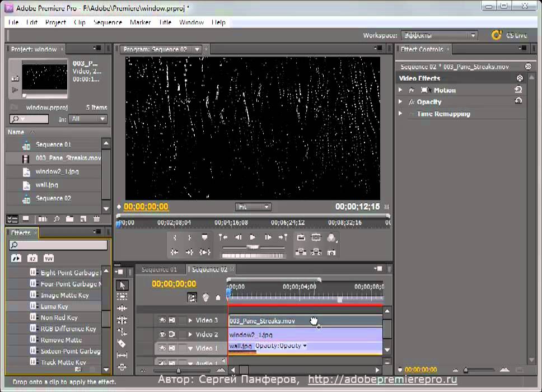The image size is (542, 392).
Task: Open the Workspace dropdown
Action: pyautogui.click(x=440, y=35)
